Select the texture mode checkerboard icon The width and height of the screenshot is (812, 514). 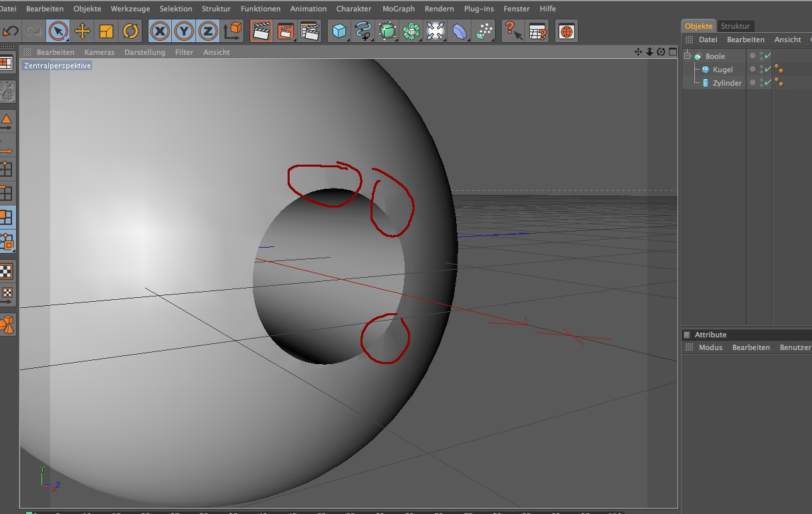tap(7, 270)
